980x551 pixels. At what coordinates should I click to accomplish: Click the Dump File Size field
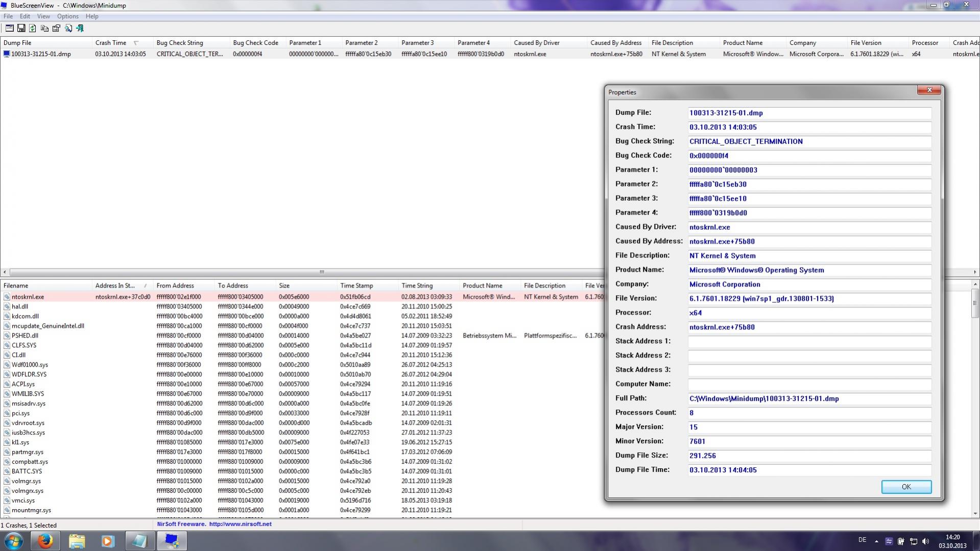[x=809, y=456]
